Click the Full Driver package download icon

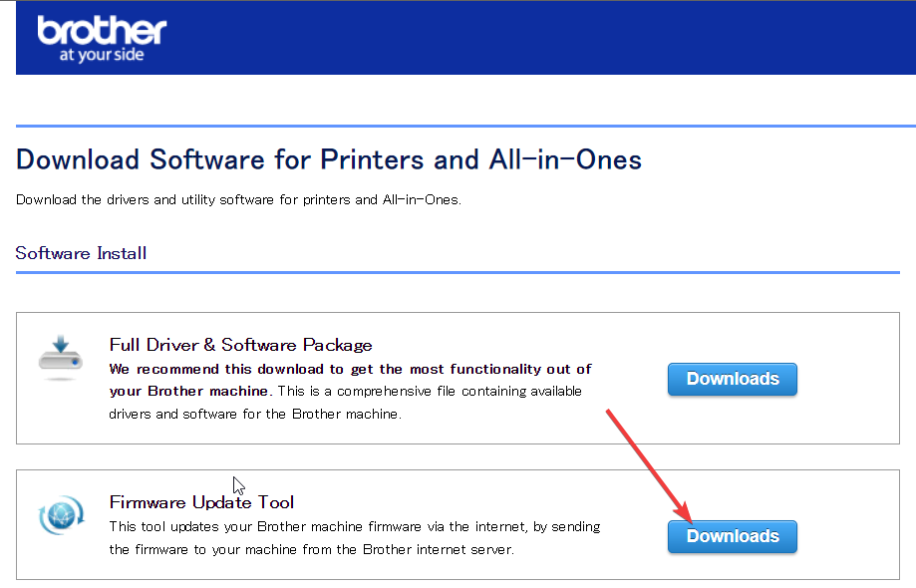[61, 358]
